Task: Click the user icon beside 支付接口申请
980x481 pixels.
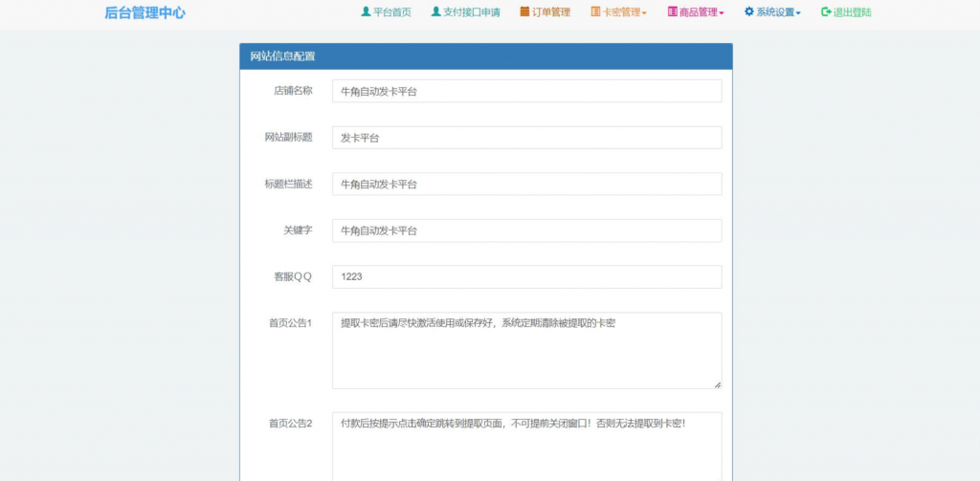Action: 435,11
